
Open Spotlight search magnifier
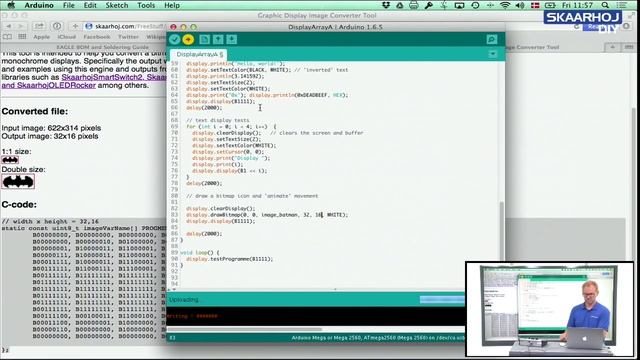(x=605, y=5)
